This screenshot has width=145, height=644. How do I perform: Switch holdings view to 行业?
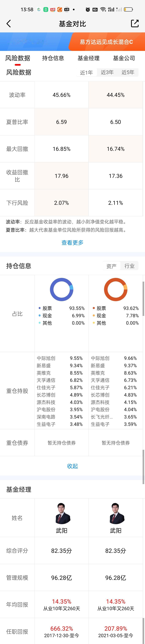pyautogui.click(x=129, y=266)
